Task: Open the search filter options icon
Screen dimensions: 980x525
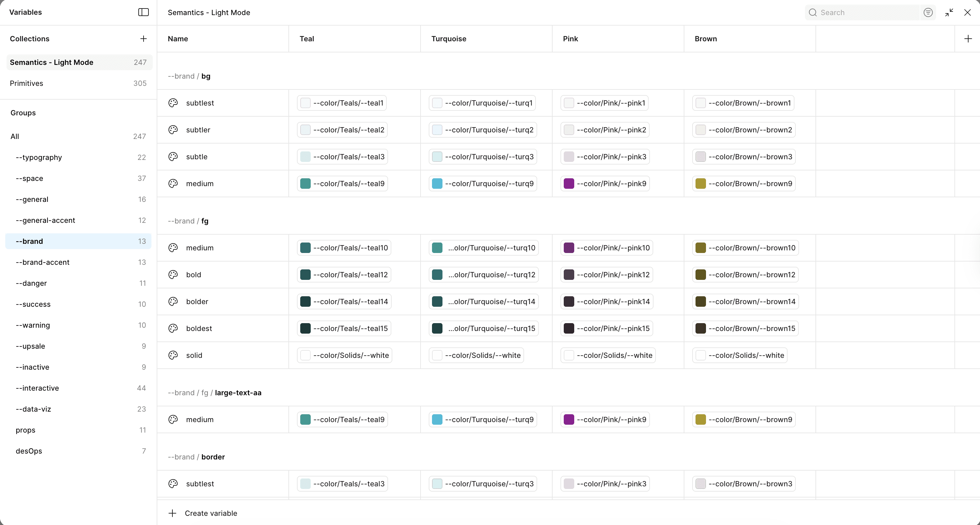Action: 928,12
